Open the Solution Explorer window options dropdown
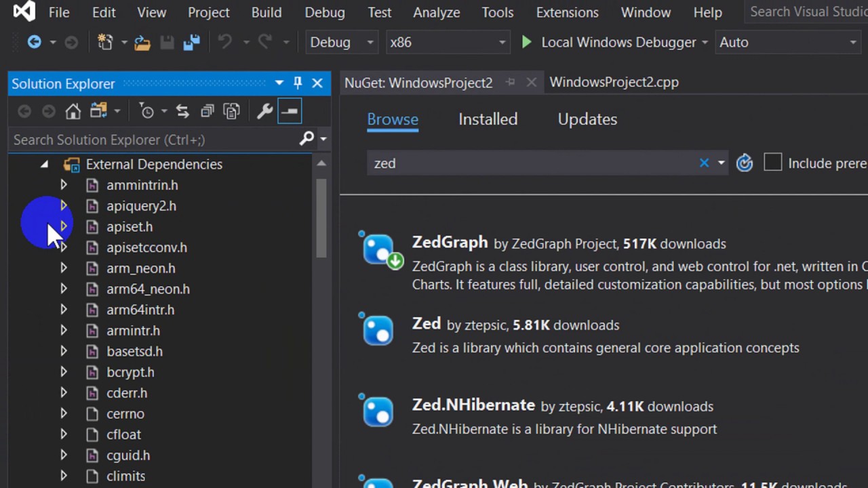Screen dimensions: 868x488 (279, 83)
